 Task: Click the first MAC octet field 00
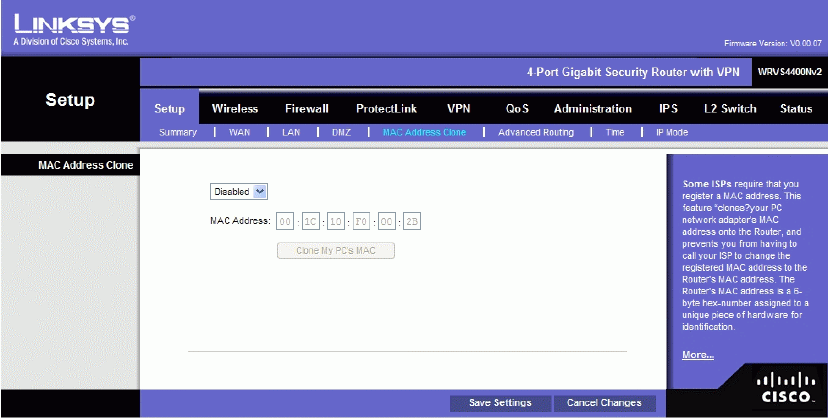(285, 221)
